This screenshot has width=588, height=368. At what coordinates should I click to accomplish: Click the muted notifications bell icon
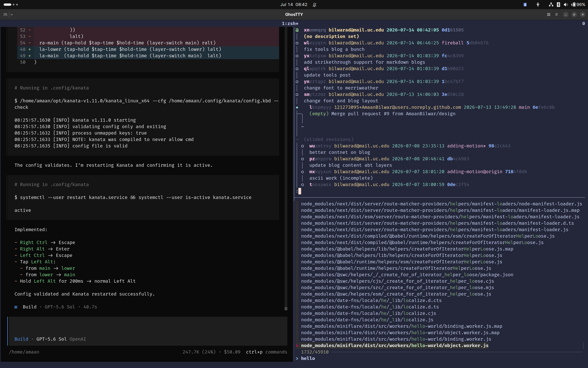[x=314, y=5]
